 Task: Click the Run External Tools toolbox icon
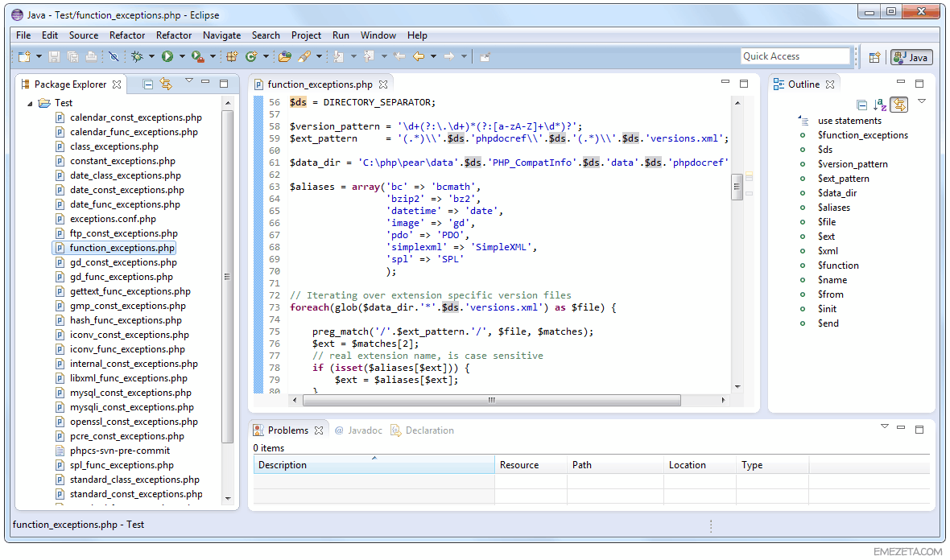pyautogui.click(x=197, y=57)
